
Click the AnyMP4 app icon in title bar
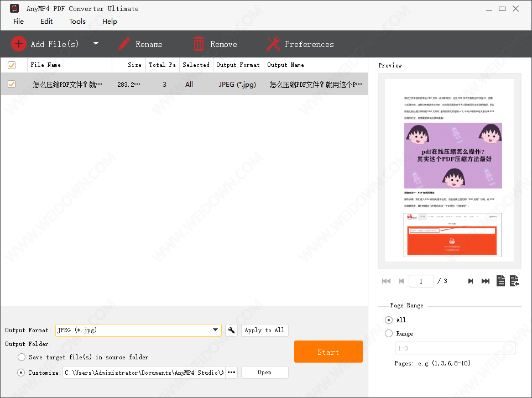(14, 8)
